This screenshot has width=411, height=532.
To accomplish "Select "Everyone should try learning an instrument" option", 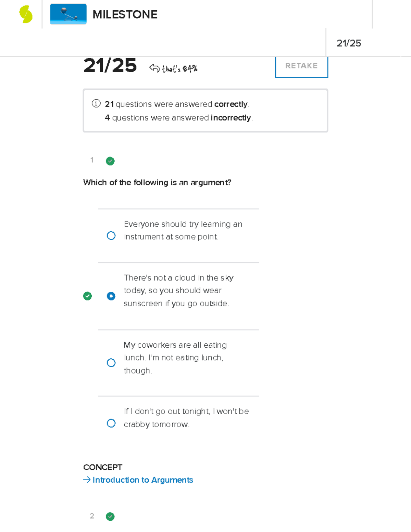I will 111,236.
